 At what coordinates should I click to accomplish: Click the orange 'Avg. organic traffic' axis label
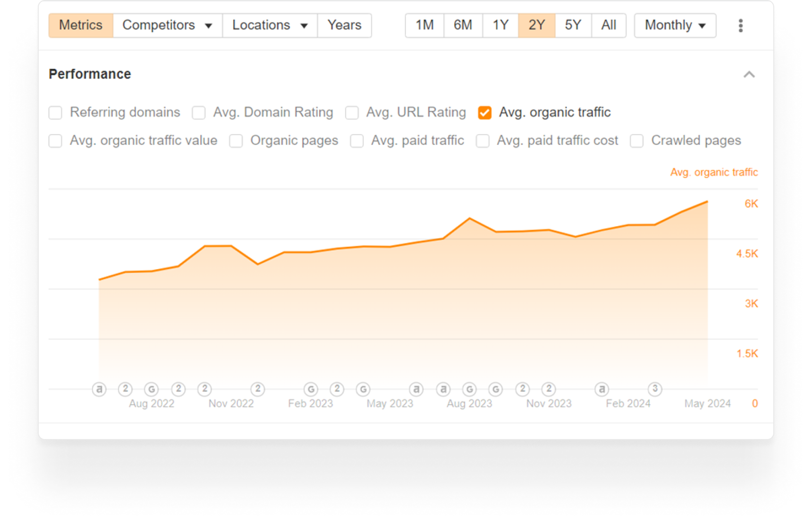click(x=714, y=172)
